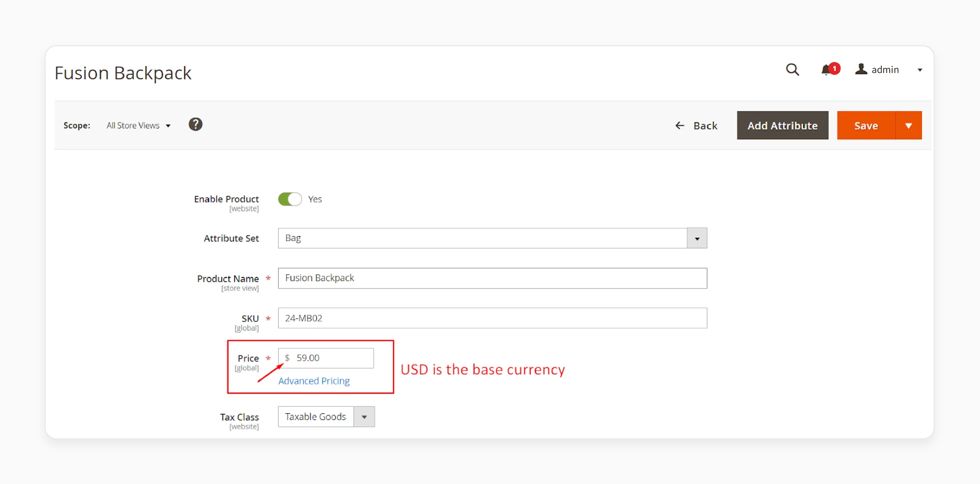Viewport: 980px width, 484px height.
Task: Click the Tax Class label
Action: click(239, 417)
